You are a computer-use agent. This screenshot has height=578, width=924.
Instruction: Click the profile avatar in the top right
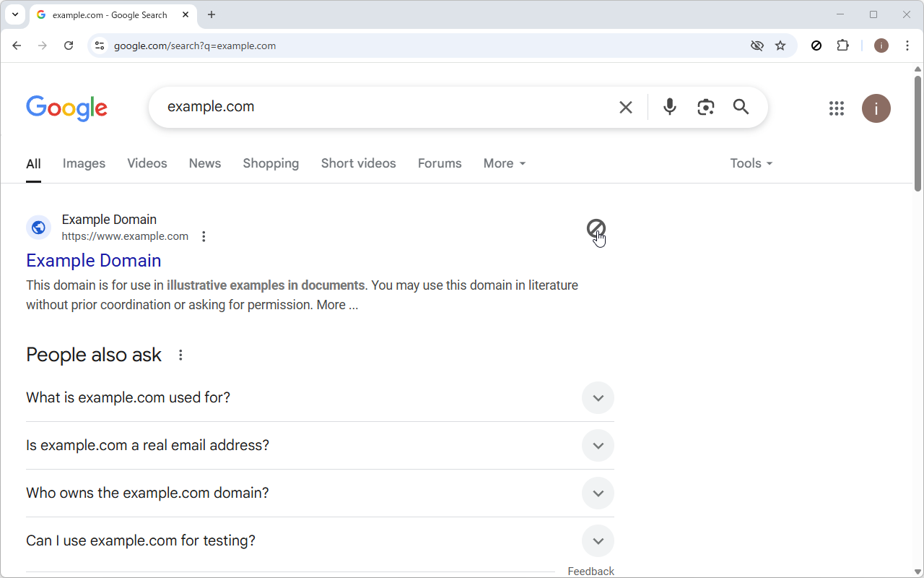876,108
